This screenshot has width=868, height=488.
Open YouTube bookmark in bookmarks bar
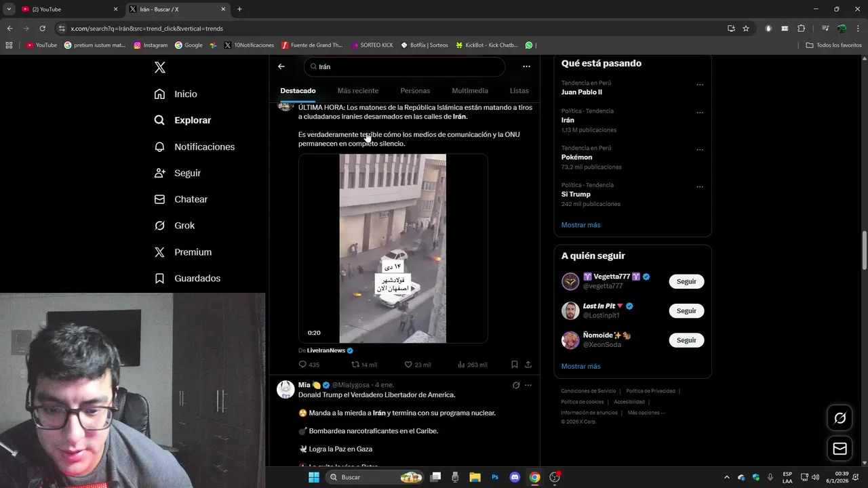(41, 45)
